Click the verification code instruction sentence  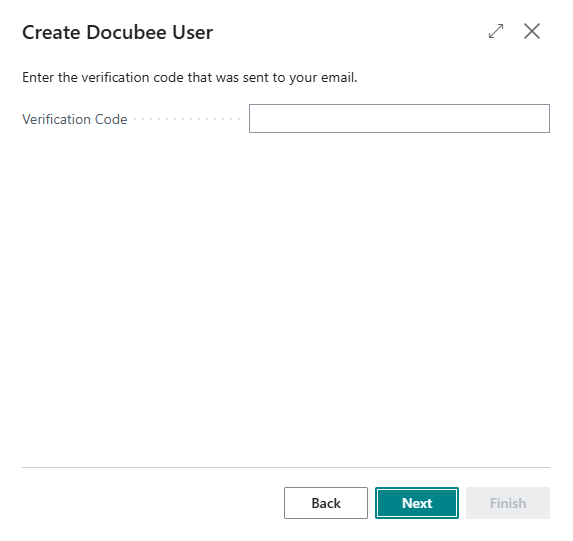190,77
